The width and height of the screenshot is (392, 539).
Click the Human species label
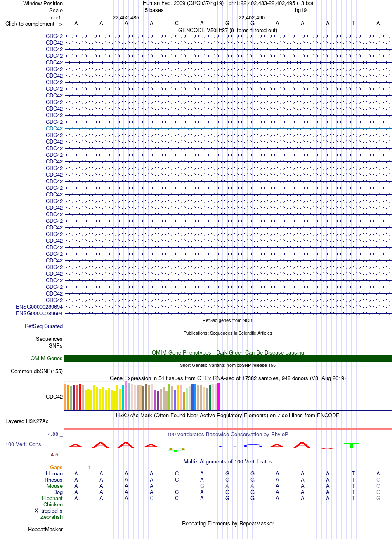click(54, 473)
